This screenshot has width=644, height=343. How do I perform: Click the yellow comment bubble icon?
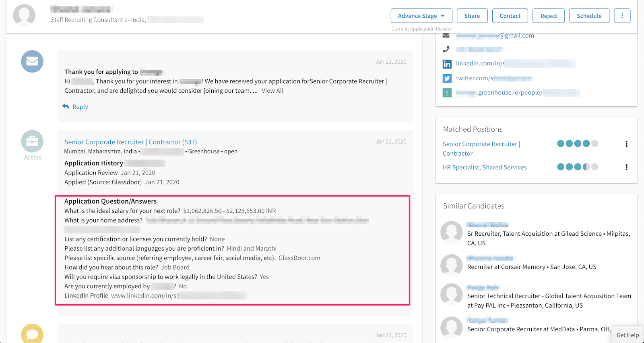(x=32, y=334)
